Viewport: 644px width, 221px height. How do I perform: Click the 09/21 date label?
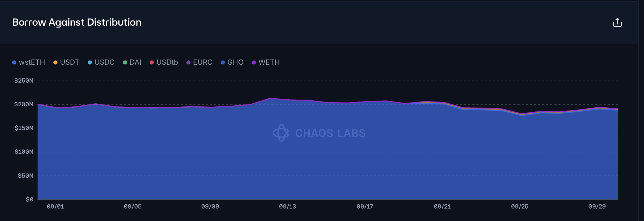tap(442, 207)
